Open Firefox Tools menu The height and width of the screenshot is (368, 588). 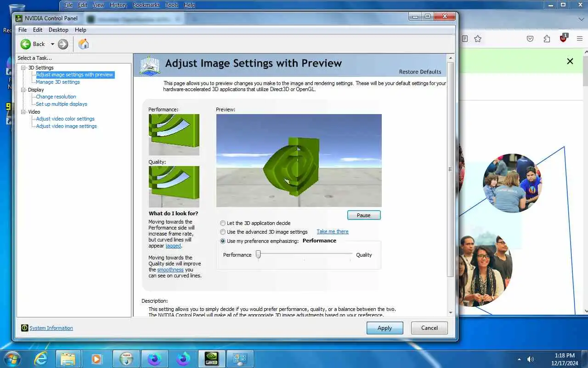click(172, 5)
